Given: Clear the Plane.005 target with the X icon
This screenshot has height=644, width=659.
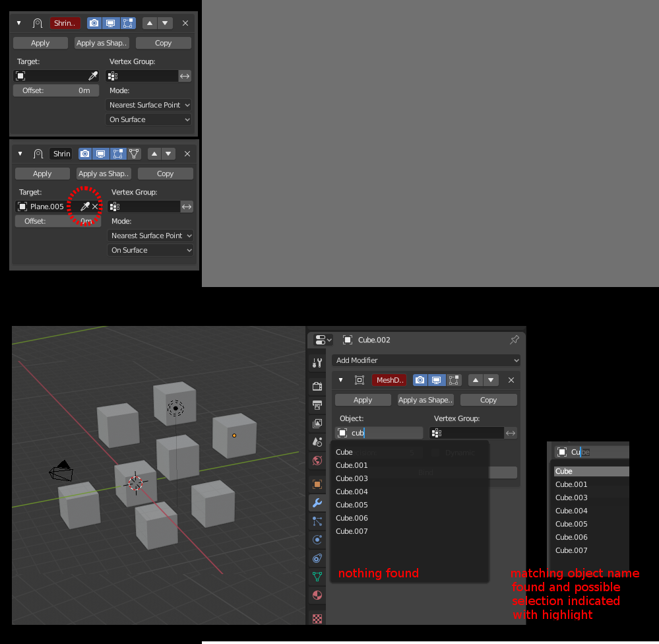Looking at the screenshot, I should 95,207.
